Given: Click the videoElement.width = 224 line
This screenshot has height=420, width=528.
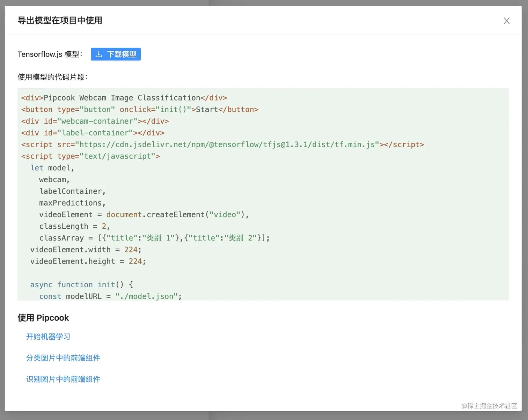Looking at the screenshot, I should 86,250.
